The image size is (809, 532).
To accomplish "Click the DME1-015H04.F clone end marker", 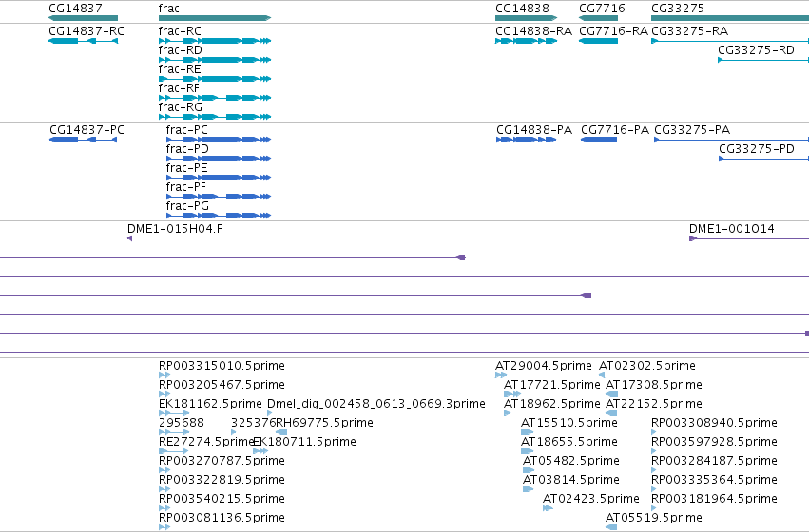I will (130, 238).
